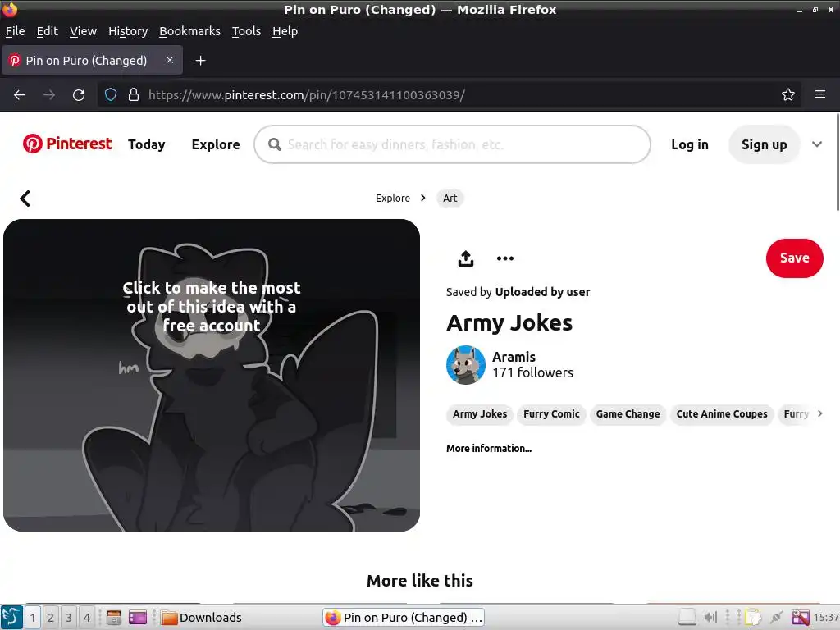This screenshot has height=630, width=840.
Task: Click the browser forward arrow
Action: pos(49,95)
